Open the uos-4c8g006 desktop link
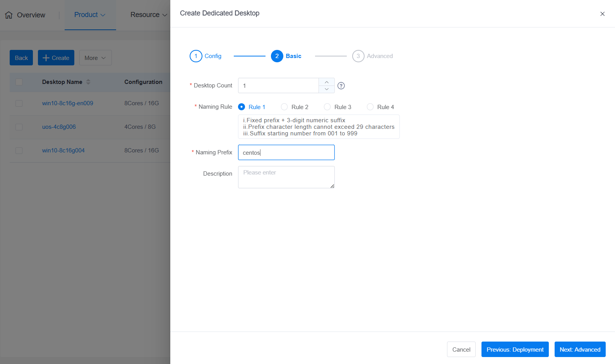The height and width of the screenshot is (364, 615). click(x=59, y=127)
